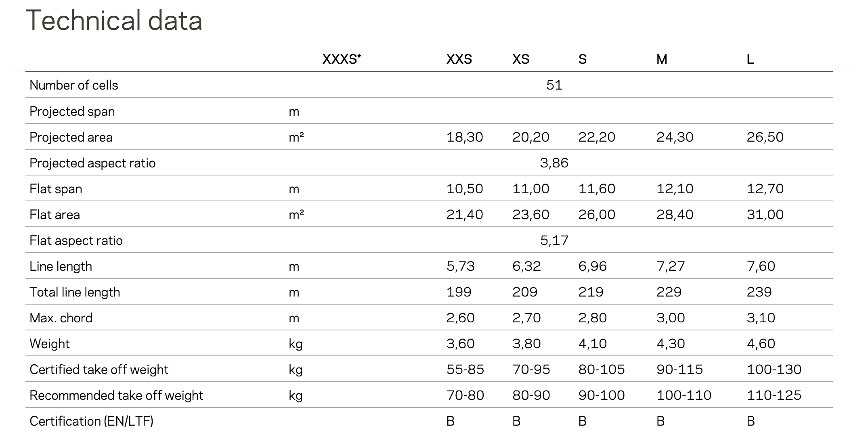Viewport: 868px width, 447px height.
Task: Click certified take off weight 70-95
Action: click(531, 370)
